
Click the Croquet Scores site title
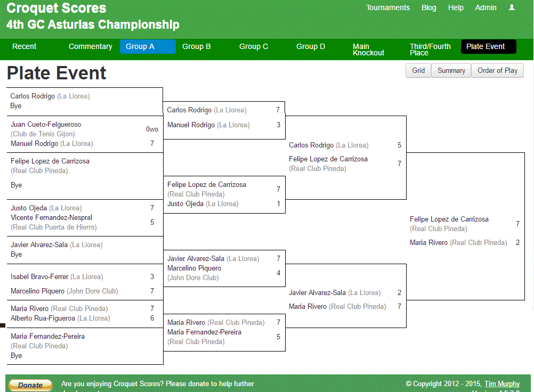pos(56,8)
